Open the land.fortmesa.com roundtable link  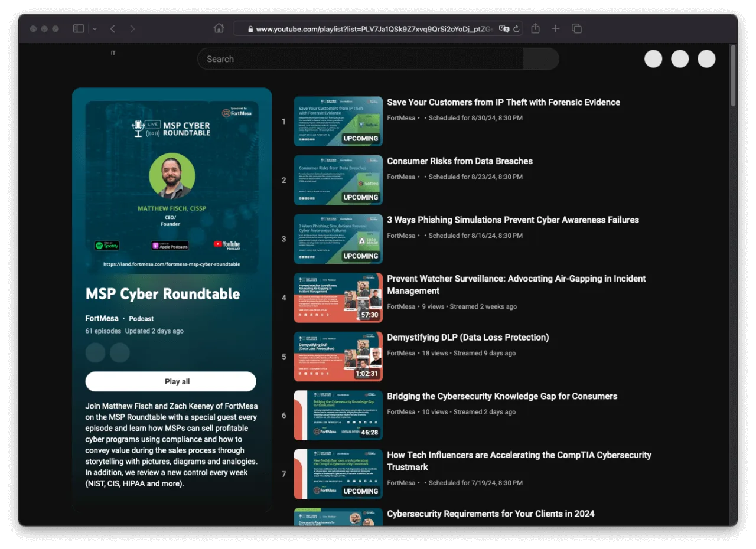pyautogui.click(x=172, y=264)
